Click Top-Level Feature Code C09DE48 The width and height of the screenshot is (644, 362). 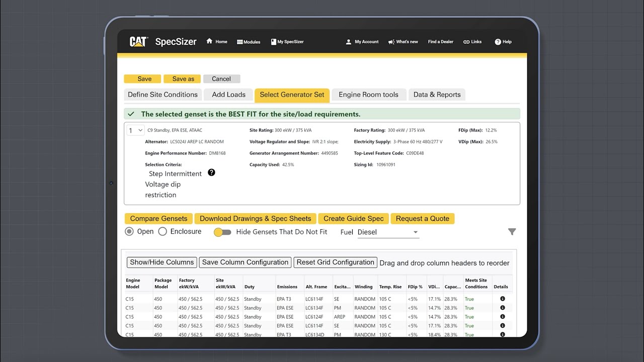coord(415,153)
